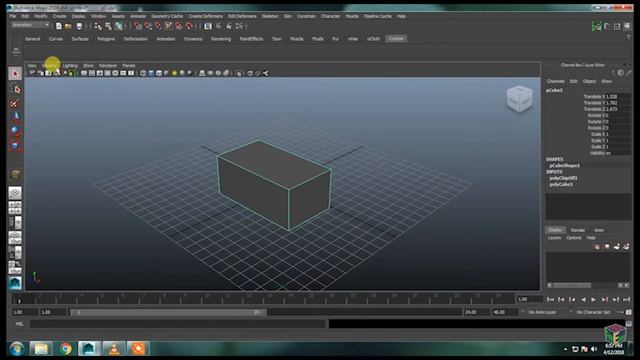
Task: Click the range slider bar
Action: (168, 312)
